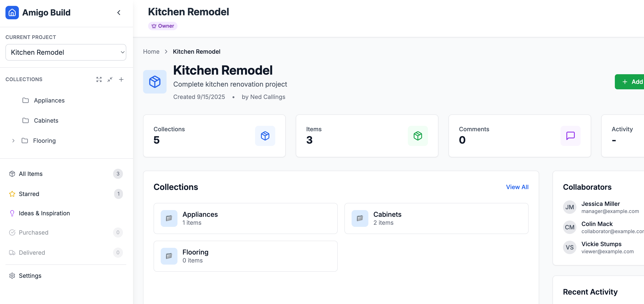This screenshot has height=304, width=644.
Task: Go to Ideas & Inspiration
Action: click(x=44, y=213)
